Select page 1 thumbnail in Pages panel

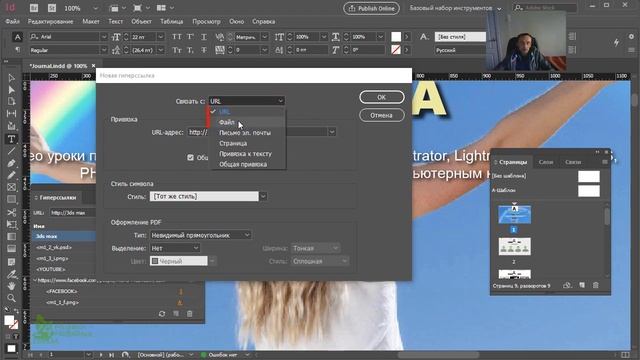point(514,214)
